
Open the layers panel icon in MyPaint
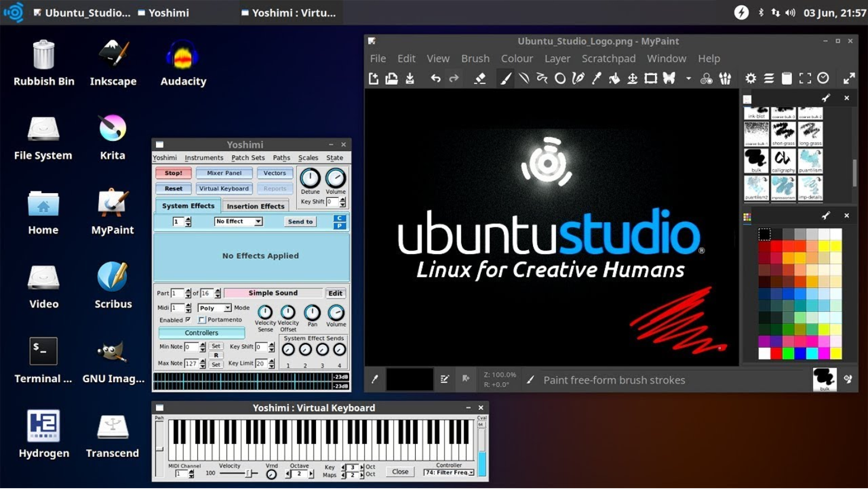tap(769, 78)
